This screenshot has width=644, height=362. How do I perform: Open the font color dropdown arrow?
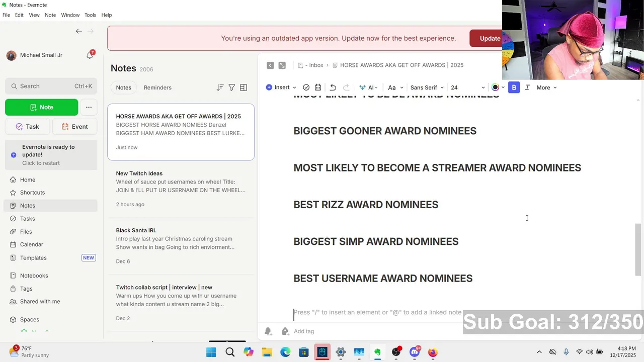click(503, 87)
